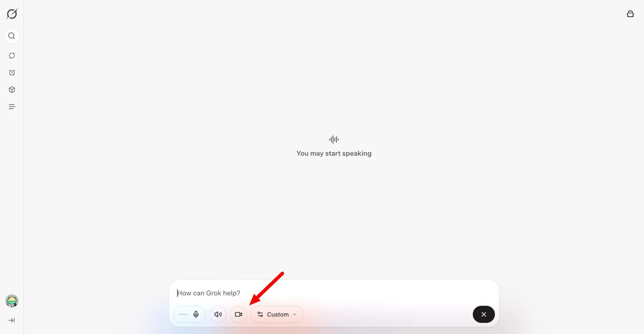The width and height of the screenshot is (644, 334).
Task: Open the projects cube icon
Action: (x=12, y=90)
